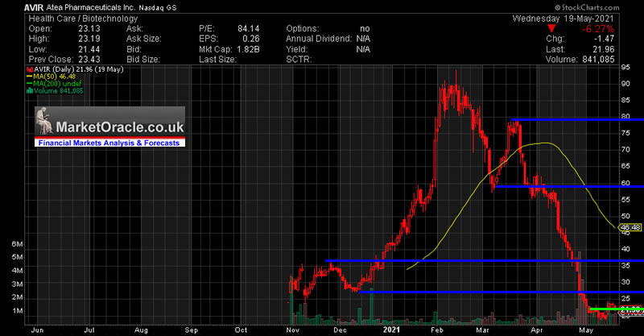The width and height of the screenshot is (644, 336).
Task: Select the Health Care / Biotechnology sector label
Action: point(83,19)
